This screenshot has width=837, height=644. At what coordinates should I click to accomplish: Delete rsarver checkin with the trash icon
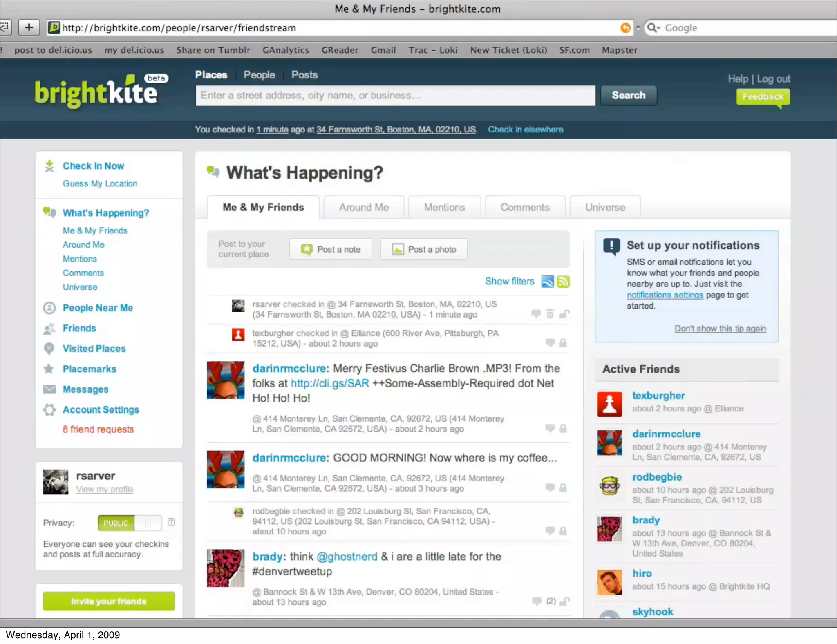coord(550,314)
